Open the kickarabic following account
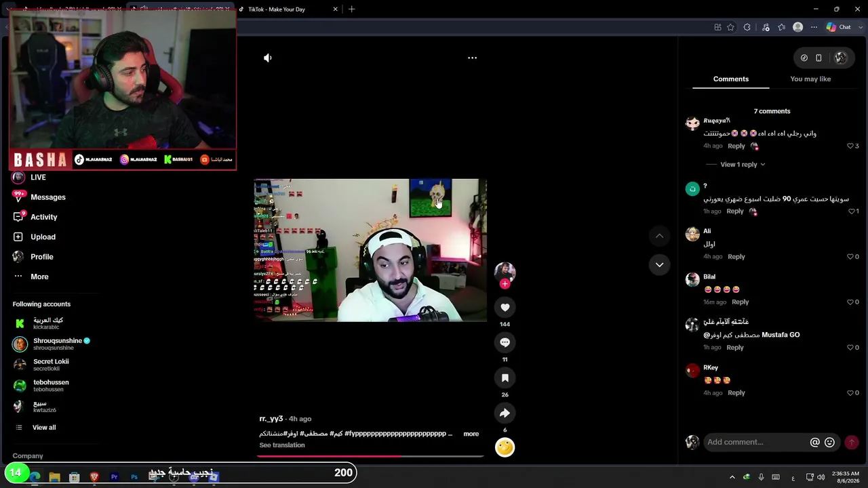 39,323
